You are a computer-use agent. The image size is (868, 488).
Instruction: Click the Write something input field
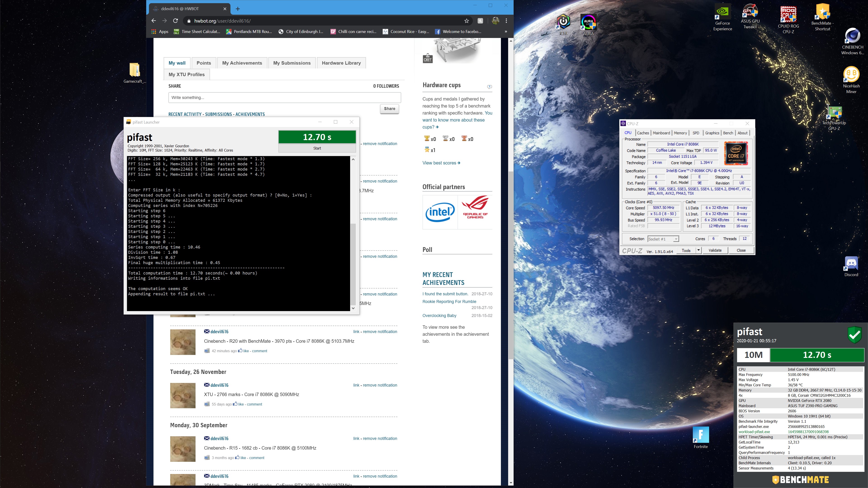point(285,98)
